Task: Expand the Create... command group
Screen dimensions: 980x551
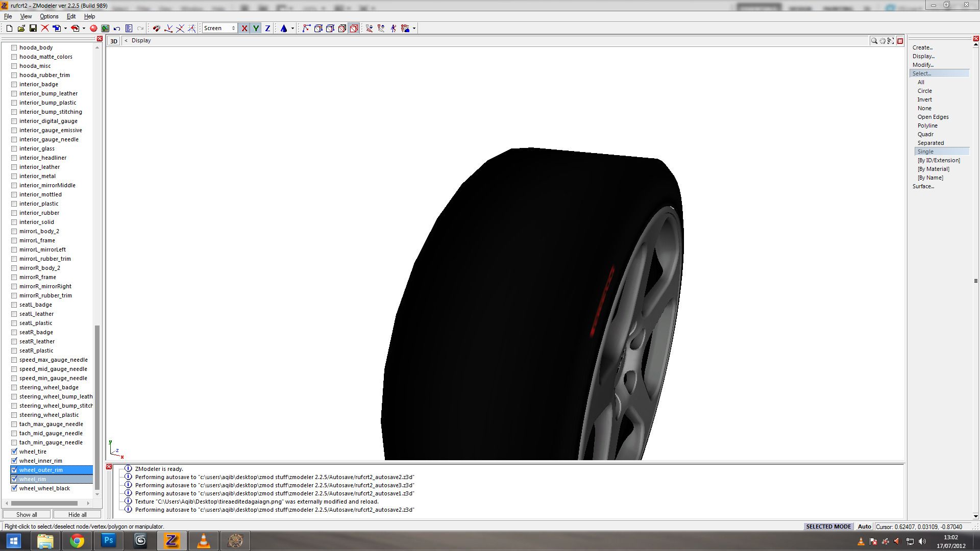Action: pyautogui.click(x=922, y=47)
